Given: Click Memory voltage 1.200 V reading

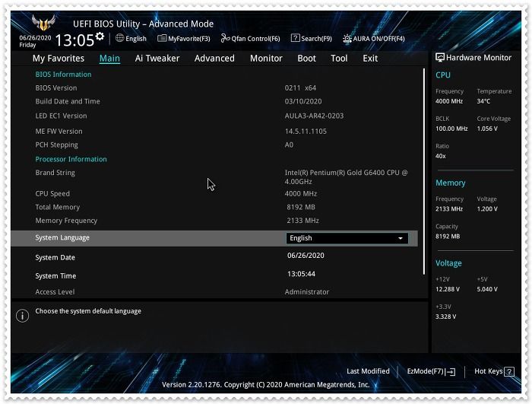Looking at the screenshot, I should click(487, 209).
